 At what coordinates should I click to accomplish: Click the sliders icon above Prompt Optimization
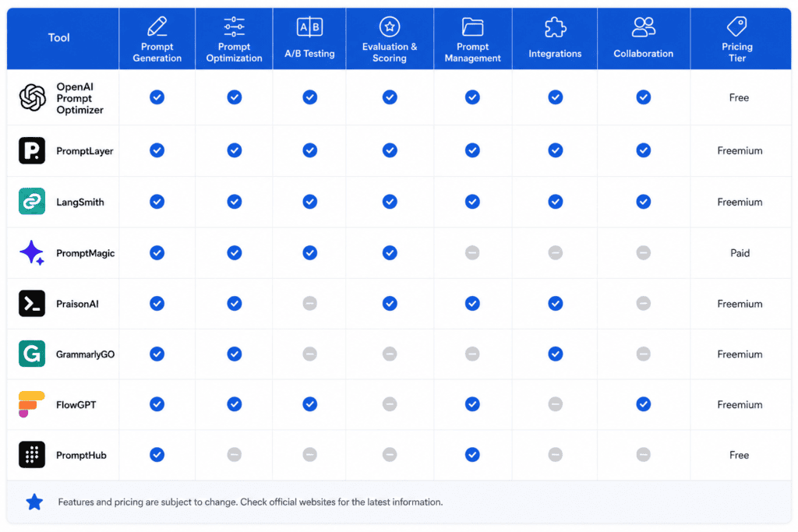pos(234,26)
